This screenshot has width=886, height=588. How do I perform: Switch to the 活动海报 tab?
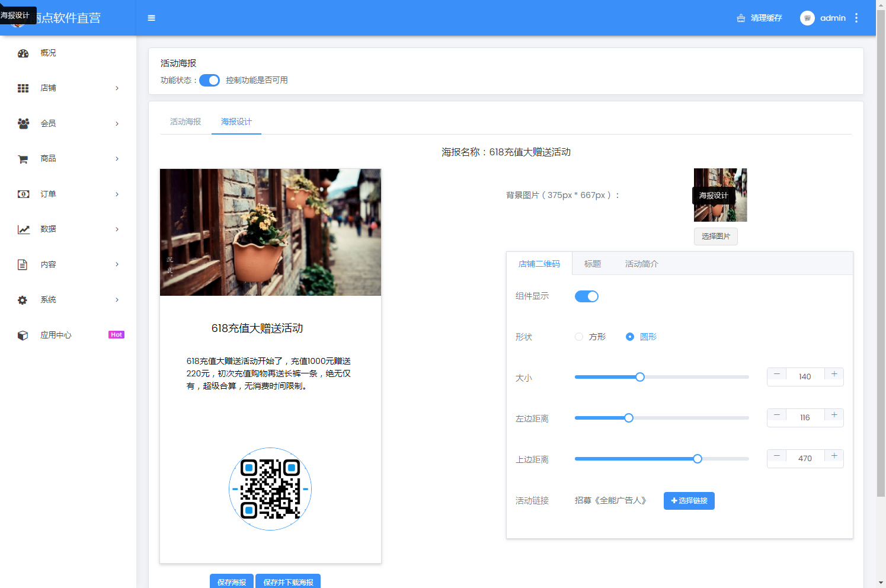pos(185,122)
